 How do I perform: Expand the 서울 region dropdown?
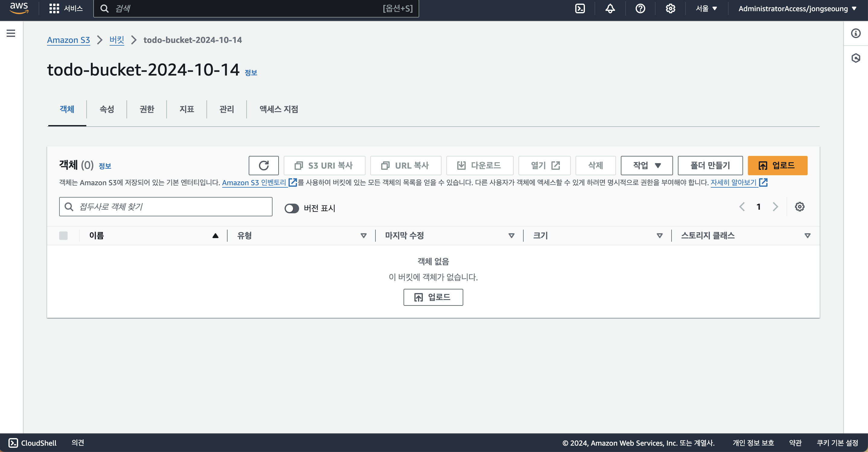click(x=706, y=8)
